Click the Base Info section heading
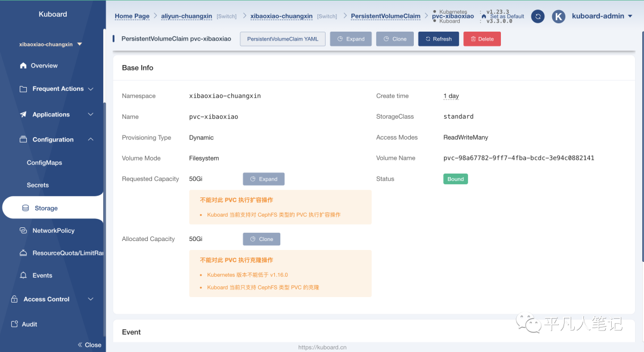This screenshot has height=352, width=644. point(138,68)
